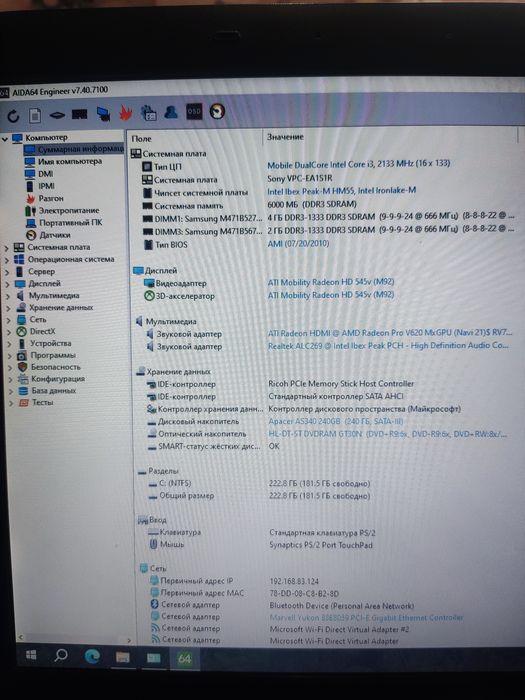This screenshot has width=525, height=700.
Task: Expand the Сеть tree node
Action: point(9,320)
